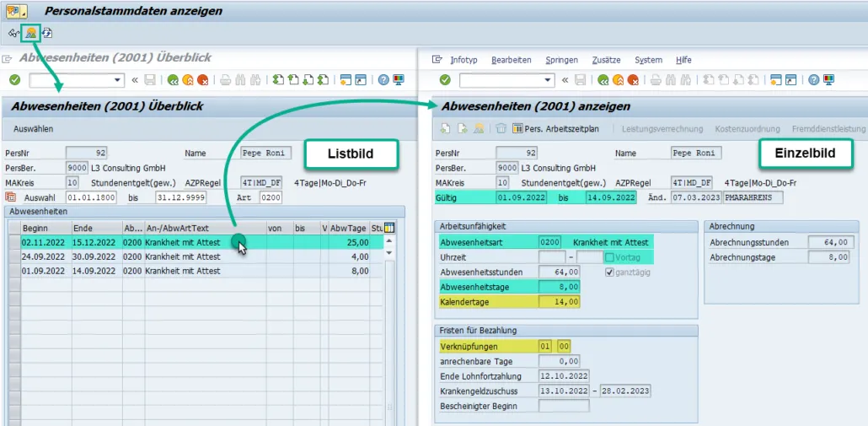Click green Enter checkmark in Überblick window

pyautogui.click(x=15, y=80)
